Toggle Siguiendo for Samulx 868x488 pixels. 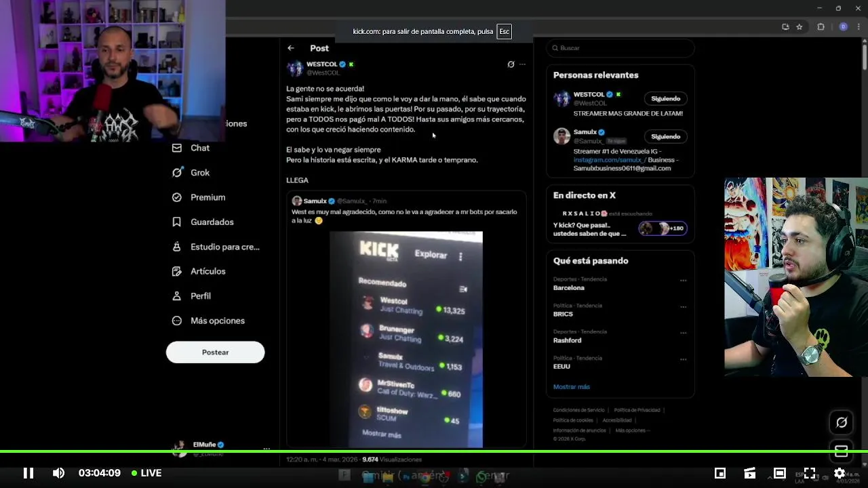(x=665, y=137)
